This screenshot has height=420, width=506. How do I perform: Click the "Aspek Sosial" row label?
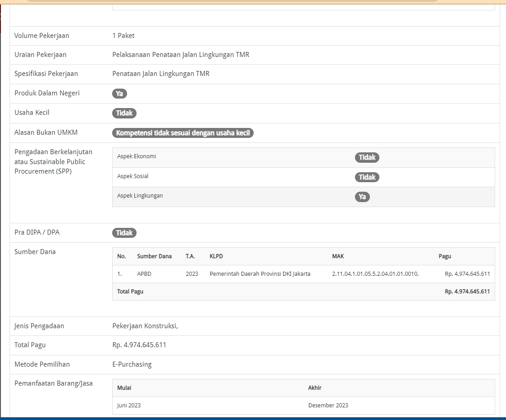click(x=132, y=176)
